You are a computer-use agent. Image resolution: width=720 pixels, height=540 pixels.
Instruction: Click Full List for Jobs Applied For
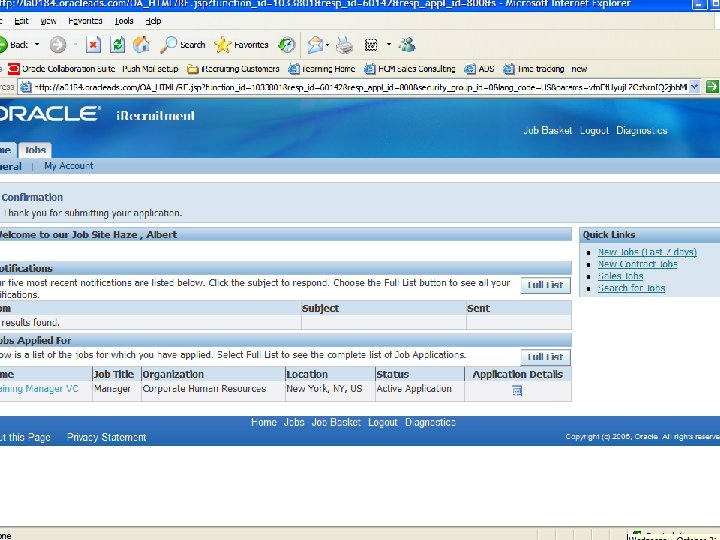[546, 357]
